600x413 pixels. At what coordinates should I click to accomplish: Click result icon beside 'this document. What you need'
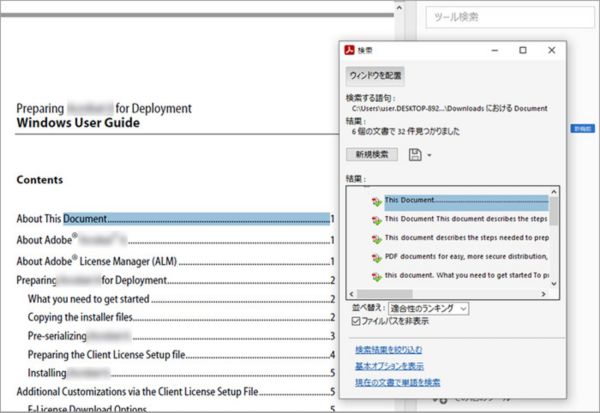pos(377,276)
